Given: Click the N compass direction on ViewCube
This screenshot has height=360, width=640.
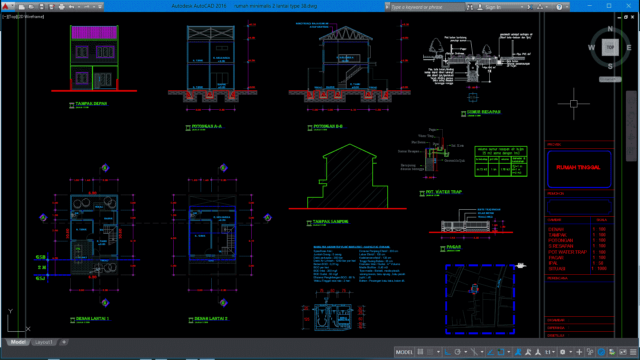Looking at the screenshot, I should tap(610, 29).
